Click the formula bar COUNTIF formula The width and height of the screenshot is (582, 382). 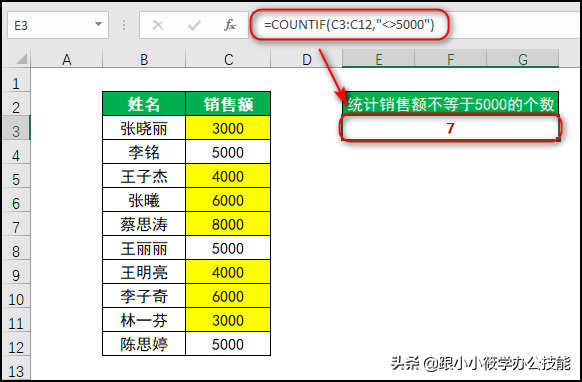[349, 25]
